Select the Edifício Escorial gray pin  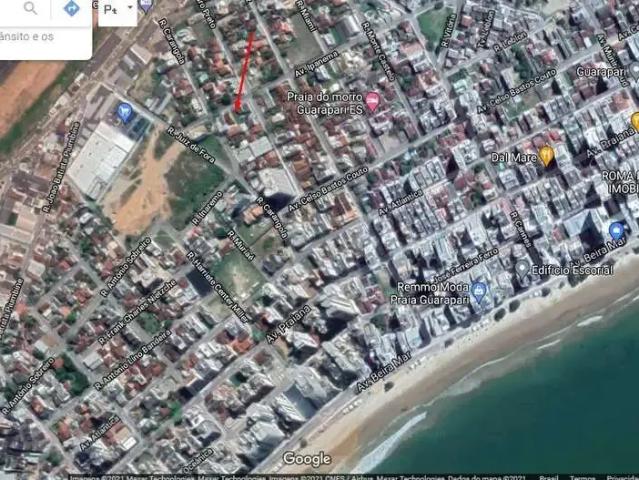(x=522, y=270)
